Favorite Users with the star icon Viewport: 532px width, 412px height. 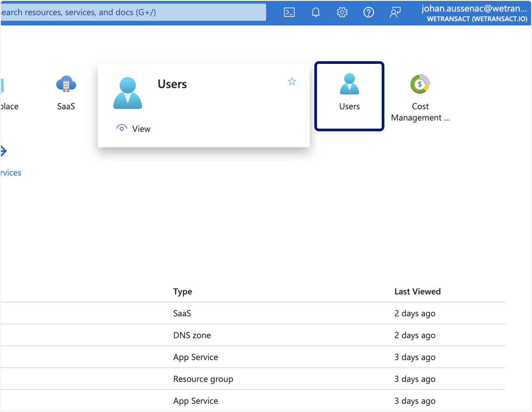point(292,82)
